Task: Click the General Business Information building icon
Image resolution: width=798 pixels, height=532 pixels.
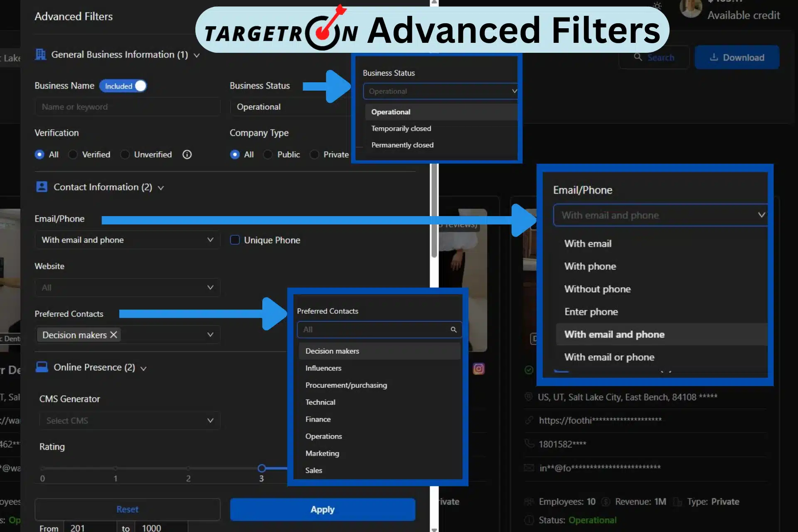Action: pyautogui.click(x=41, y=54)
